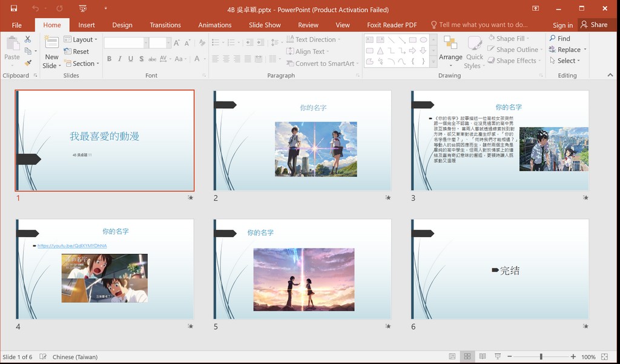620x364 pixels.
Task: Click the Save icon in the title bar
Action: (x=14, y=8)
